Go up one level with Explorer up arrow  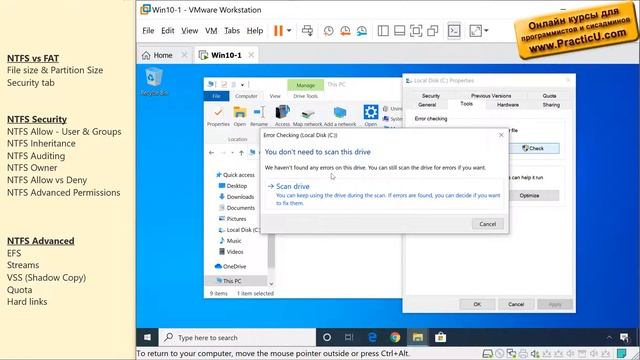click(x=241, y=153)
